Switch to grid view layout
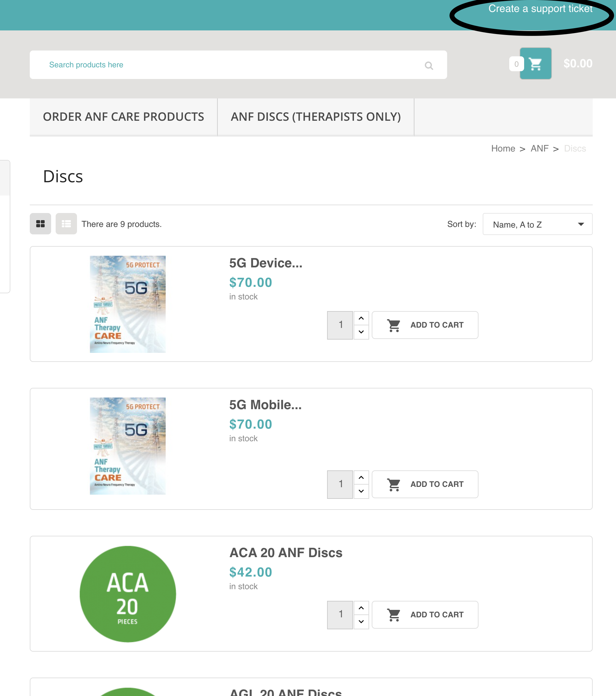 (x=40, y=224)
